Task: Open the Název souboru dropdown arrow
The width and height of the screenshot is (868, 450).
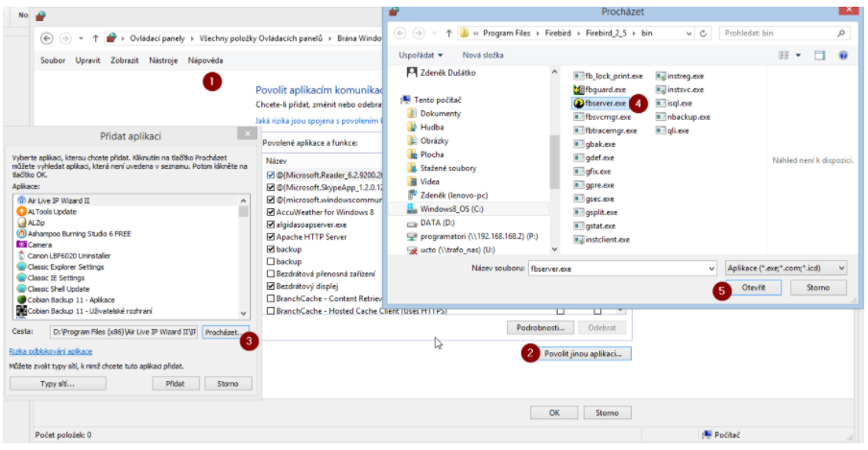Action: coord(711,269)
